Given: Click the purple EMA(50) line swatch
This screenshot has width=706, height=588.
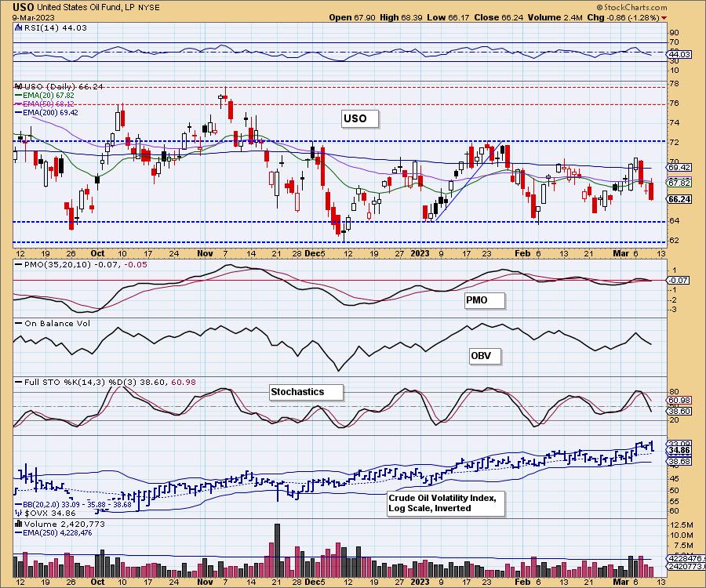Looking at the screenshot, I should (x=19, y=104).
